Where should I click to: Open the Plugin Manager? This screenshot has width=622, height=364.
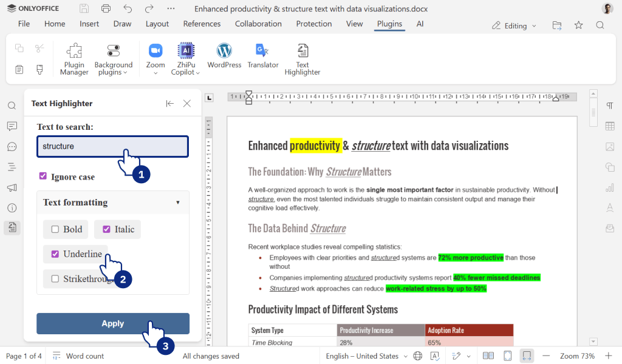(x=73, y=58)
